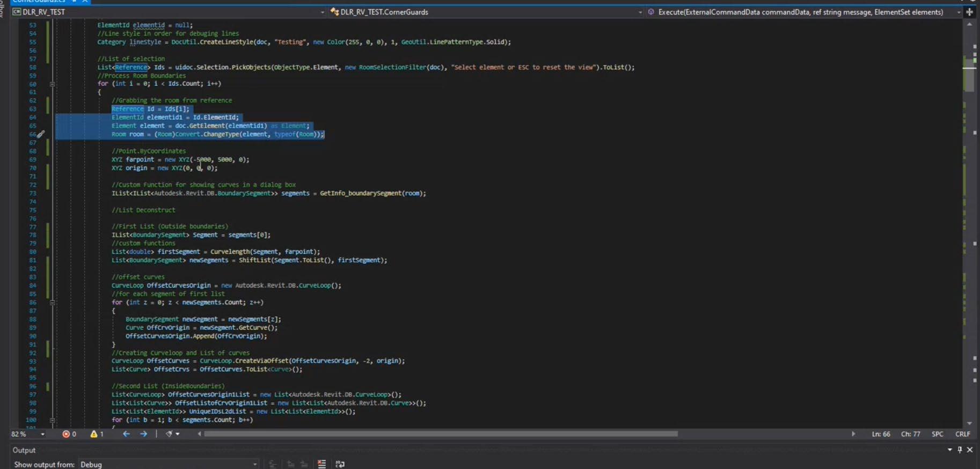Close the Output panel
This screenshot has height=469, width=980.
pos(970,450)
